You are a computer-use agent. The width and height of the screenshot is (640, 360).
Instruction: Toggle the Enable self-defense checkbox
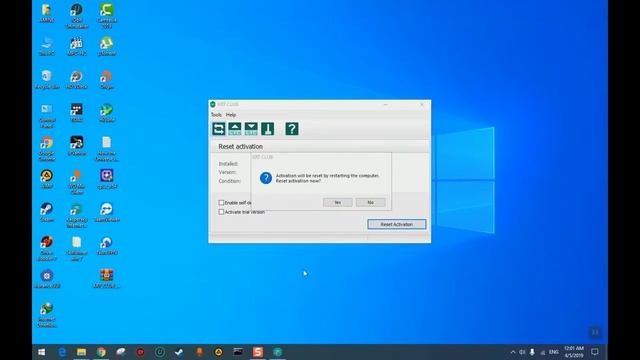click(221, 202)
